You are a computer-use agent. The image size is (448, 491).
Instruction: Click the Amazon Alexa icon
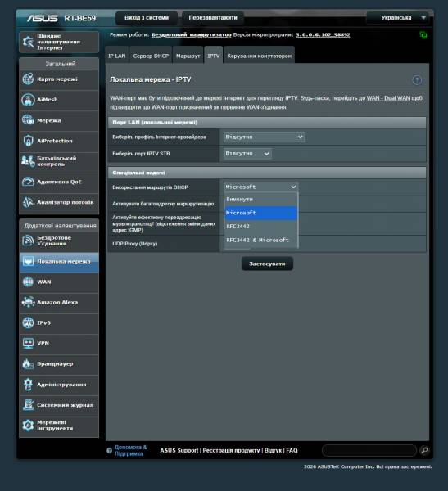pyautogui.click(x=28, y=302)
